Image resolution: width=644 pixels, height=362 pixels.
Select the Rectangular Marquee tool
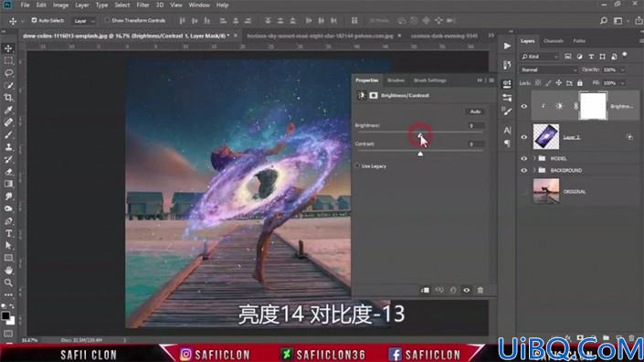coord(8,61)
